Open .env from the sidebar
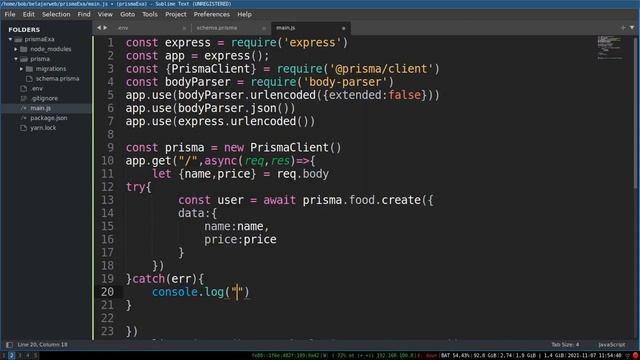The image size is (640, 360). tap(37, 88)
